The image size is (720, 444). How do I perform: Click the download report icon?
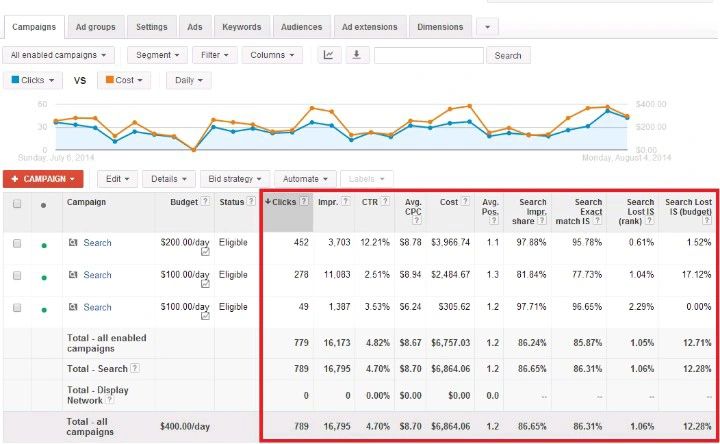pyautogui.click(x=356, y=55)
